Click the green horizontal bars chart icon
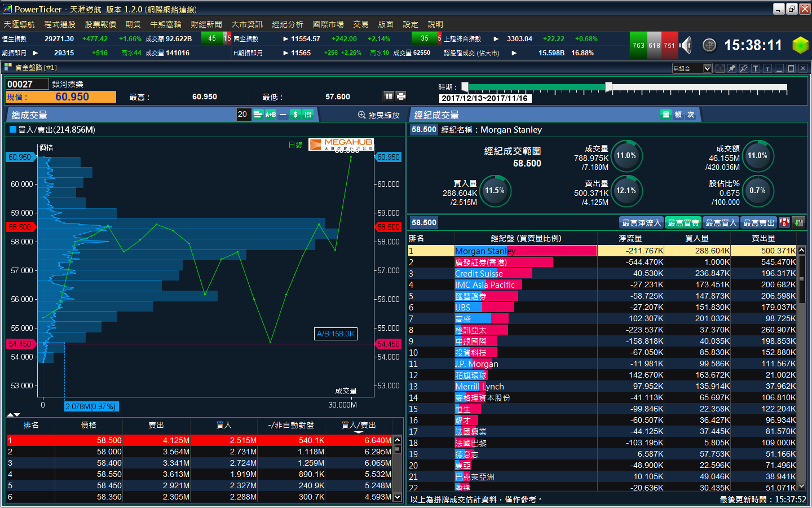Image resolution: width=812 pixels, height=508 pixels. tap(258, 115)
